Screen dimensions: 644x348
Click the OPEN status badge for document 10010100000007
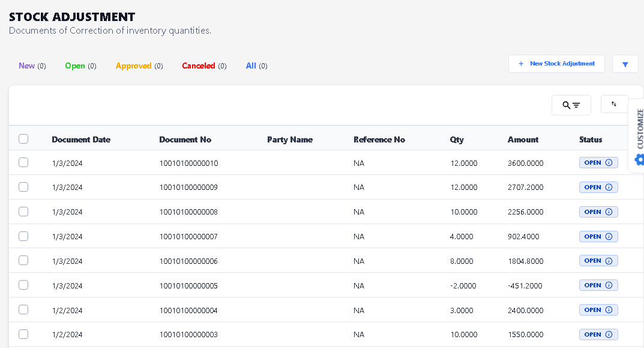[x=592, y=237]
